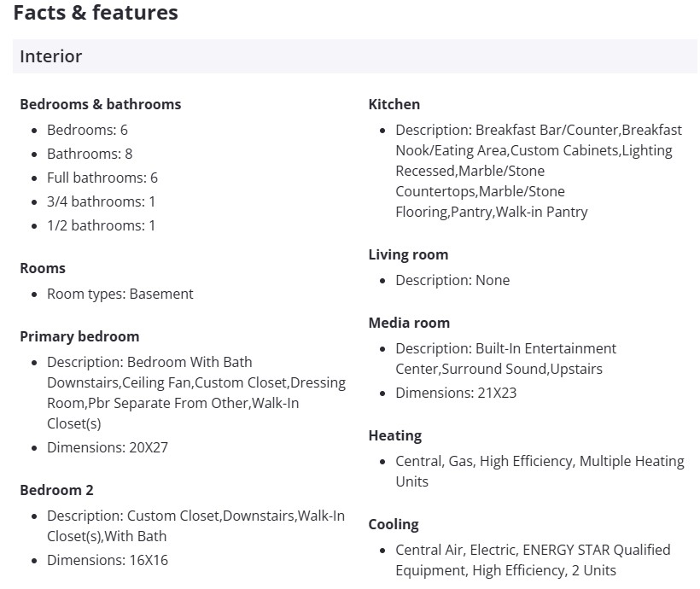700x589 pixels.
Task: Click the Bathrooms: 8 entry
Action: [x=90, y=154]
